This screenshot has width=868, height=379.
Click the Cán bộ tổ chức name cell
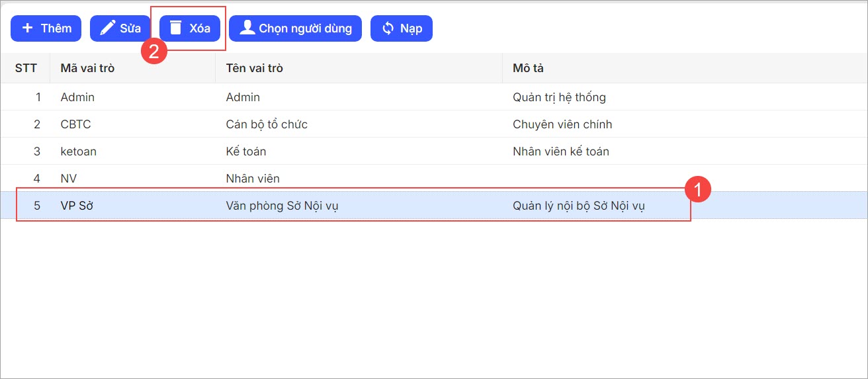(267, 124)
